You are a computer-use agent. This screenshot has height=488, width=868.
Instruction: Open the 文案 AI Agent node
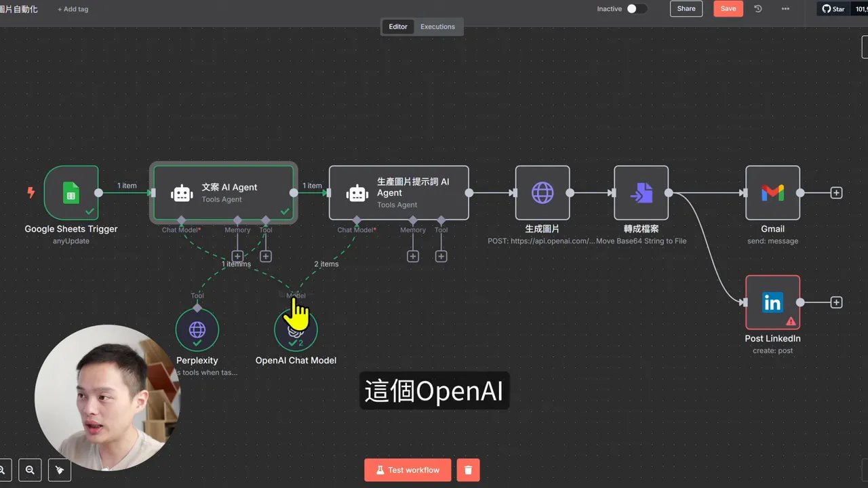pos(223,192)
